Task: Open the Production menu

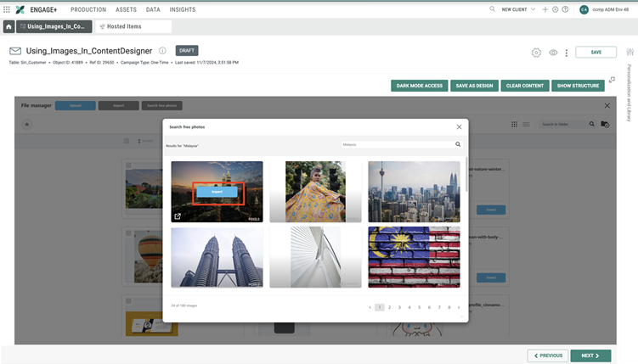Action: (x=88, y=9)
